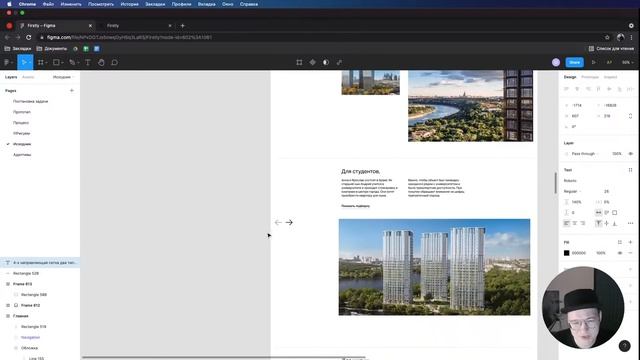This screenshot has width=640, height=360.
Task: Select the Hand tool in the toolbar
Action: (101, 62)
